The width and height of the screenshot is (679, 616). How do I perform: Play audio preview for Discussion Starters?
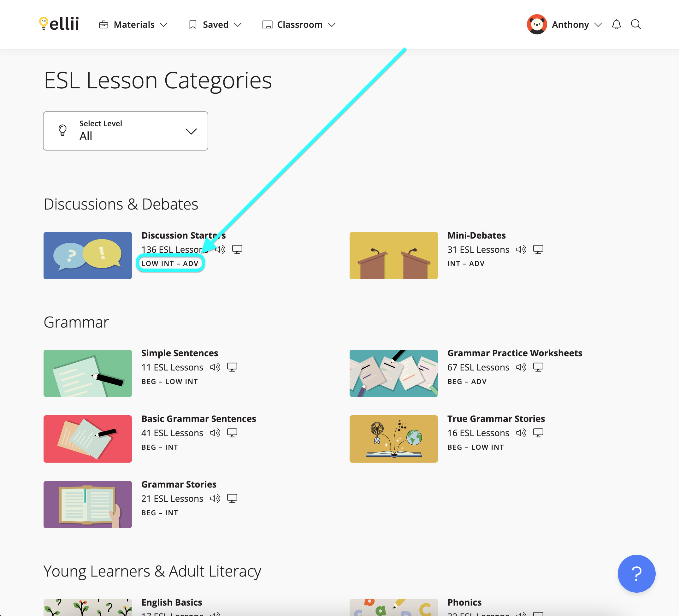click(221, 249)
